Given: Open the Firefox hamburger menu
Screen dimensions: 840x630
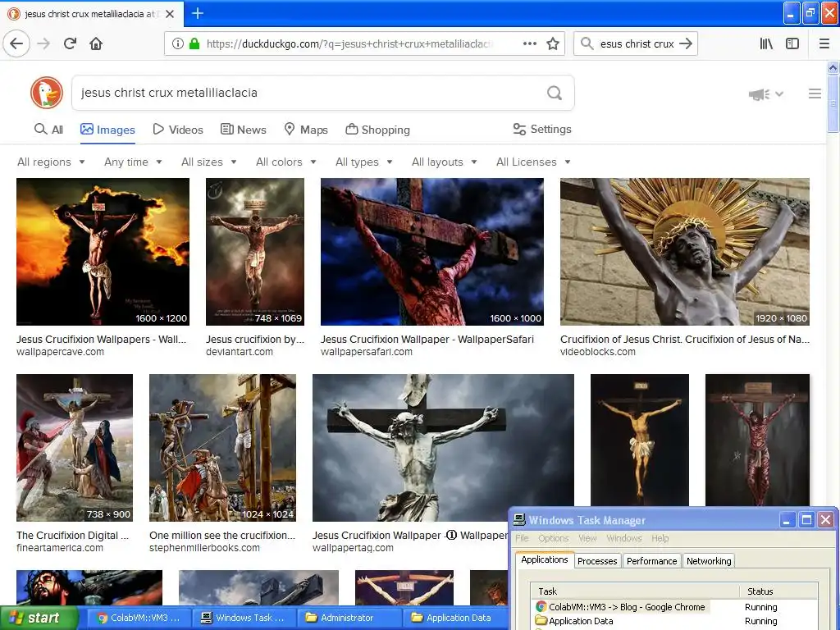Looking at the screenshot, I should tap(824, 43).
